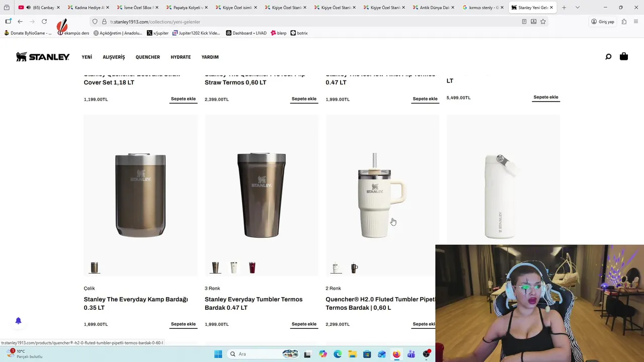
Task: Click the Stanley logo in the header
Action: (43, 57)
